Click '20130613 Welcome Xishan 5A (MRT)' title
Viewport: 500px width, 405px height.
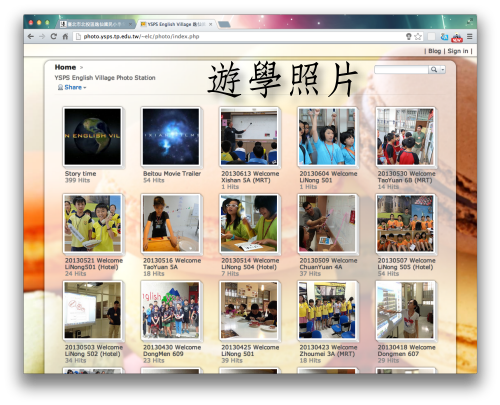[x=250, y=177]
